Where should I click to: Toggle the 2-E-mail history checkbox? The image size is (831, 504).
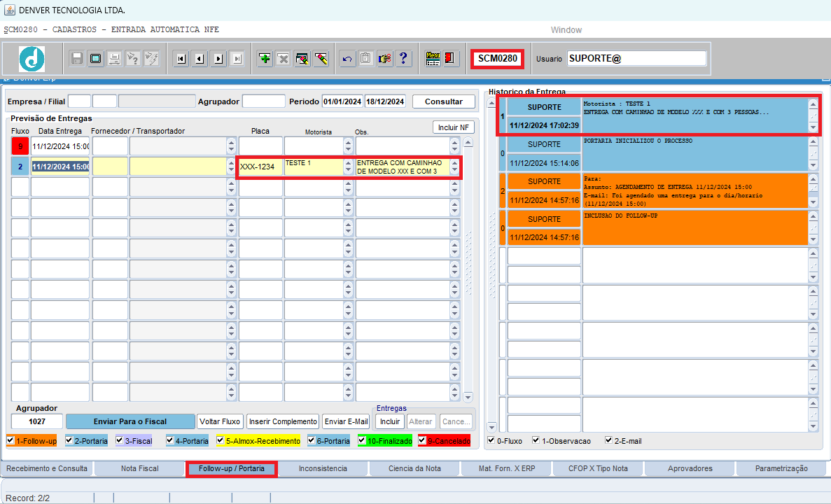(608, 440)
